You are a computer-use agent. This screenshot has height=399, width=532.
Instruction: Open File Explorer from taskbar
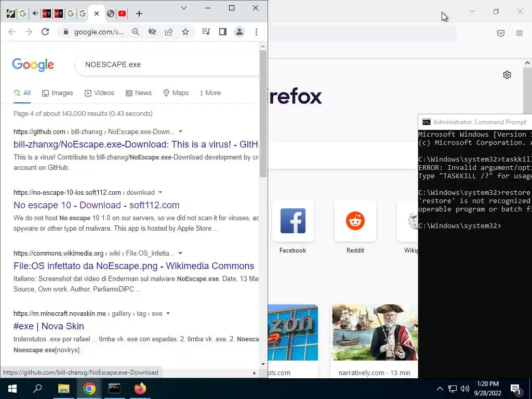pyautogui.click(x=63, y=389)
